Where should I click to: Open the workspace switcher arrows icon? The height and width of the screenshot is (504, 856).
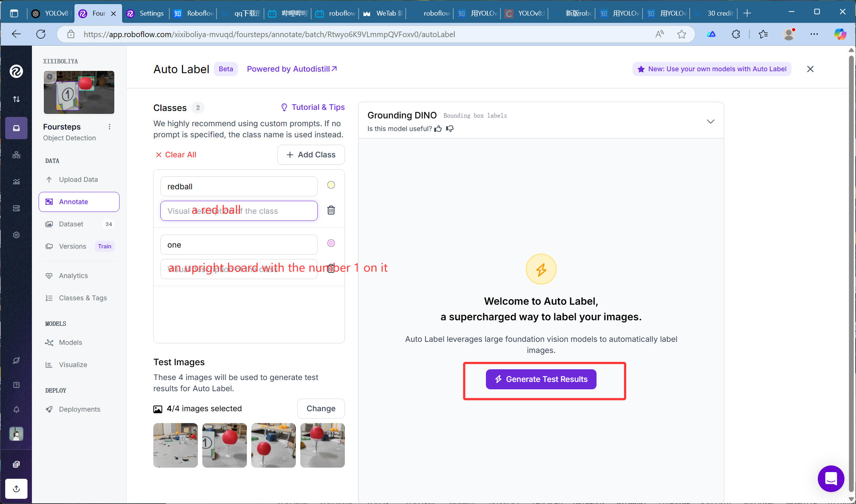click(16, 99)
